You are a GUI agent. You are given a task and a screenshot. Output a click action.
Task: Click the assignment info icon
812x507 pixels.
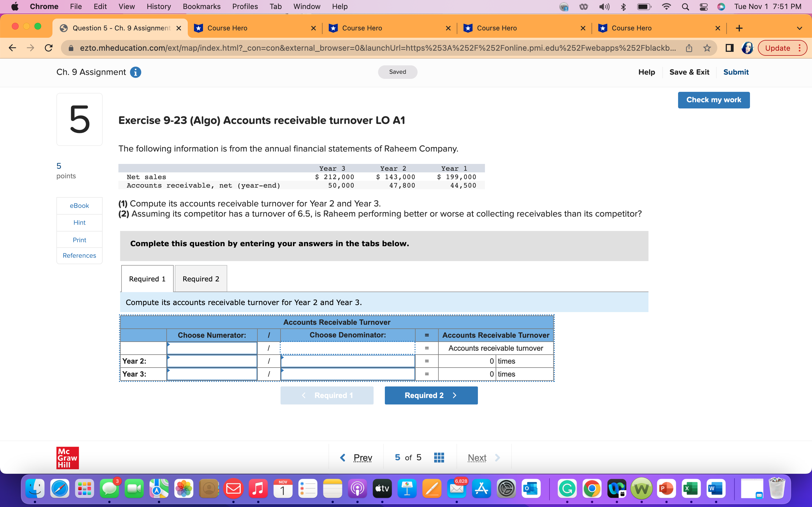pyautogui.click(x=135, y=72)
